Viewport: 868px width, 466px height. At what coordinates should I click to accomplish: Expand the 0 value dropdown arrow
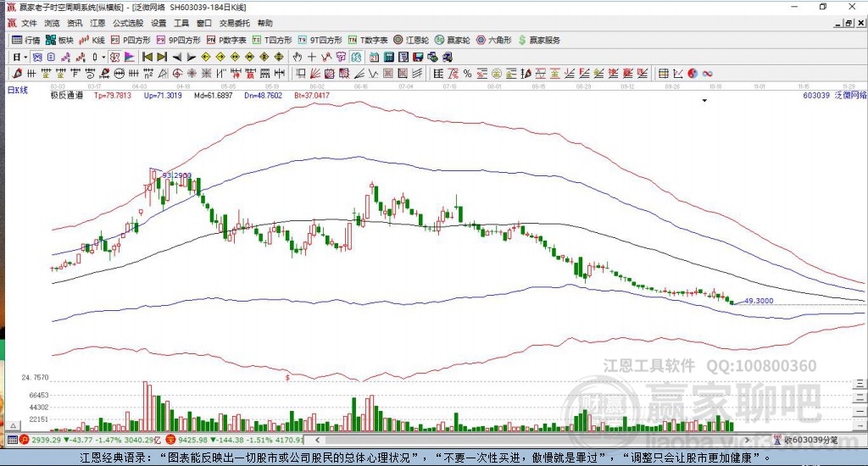coord(103,57)
